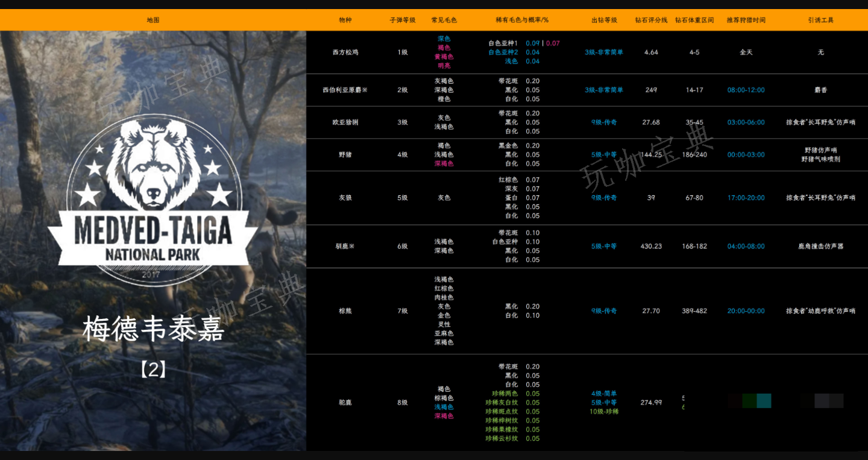Click bullet level 1级

click(403, 52)
